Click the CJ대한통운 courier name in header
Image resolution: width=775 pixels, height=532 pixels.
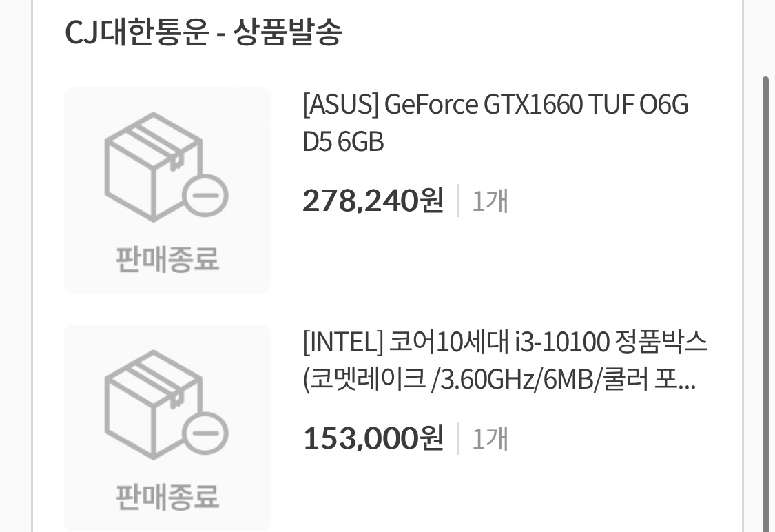tap(136, 32)
